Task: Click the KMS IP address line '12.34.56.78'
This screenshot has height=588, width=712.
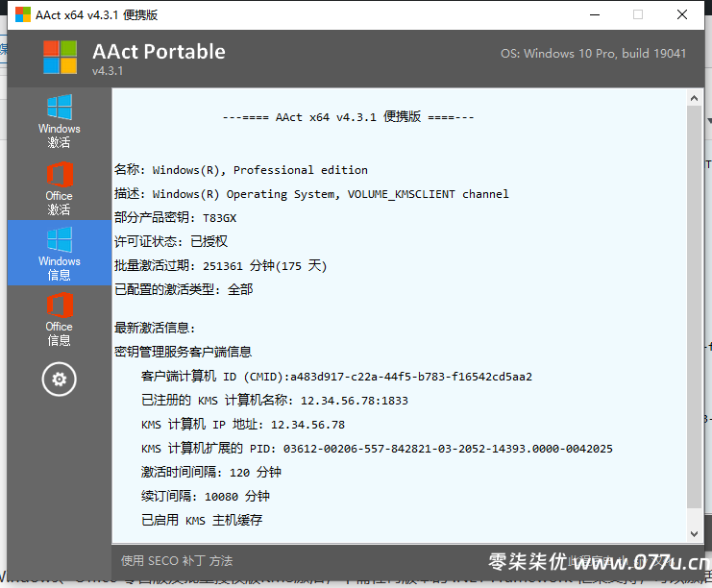Action: (243, 425)
